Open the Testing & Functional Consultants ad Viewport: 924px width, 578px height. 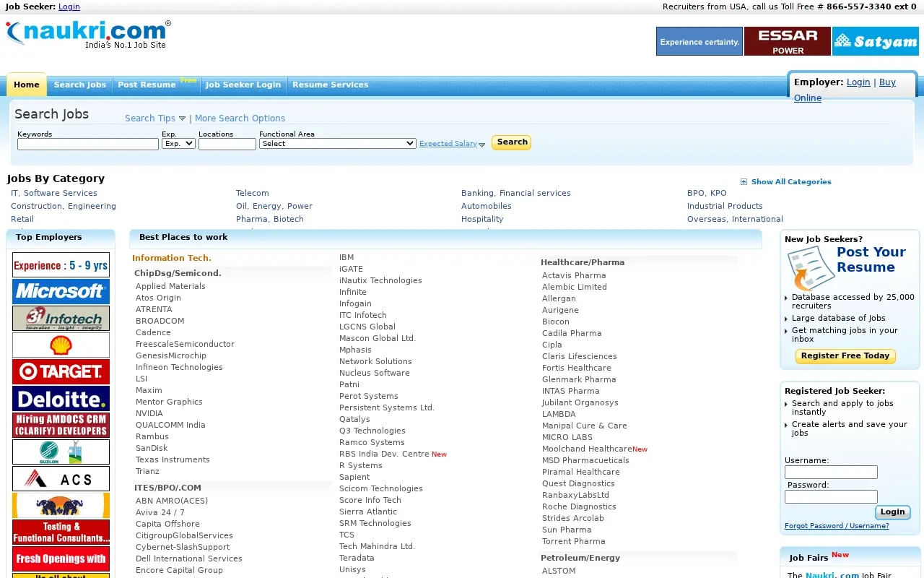(61, 532)
